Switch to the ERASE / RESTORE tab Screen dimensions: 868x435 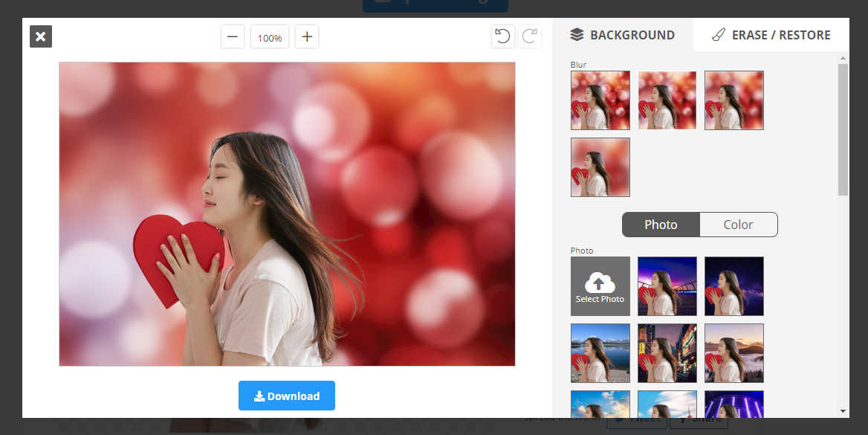point(771,35)
